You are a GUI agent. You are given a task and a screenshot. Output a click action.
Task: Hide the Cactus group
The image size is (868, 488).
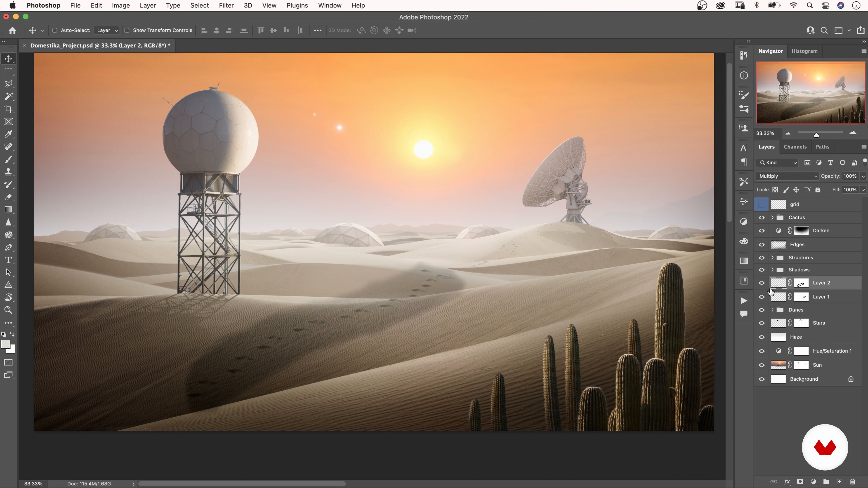pyautogui.click(x=762, y=218)
